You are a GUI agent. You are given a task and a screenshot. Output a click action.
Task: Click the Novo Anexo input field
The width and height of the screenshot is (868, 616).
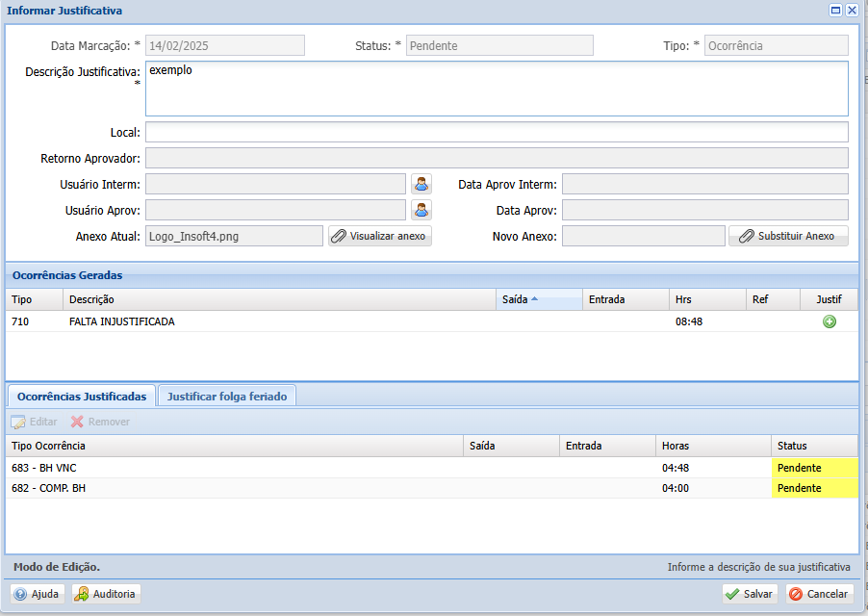643,237
